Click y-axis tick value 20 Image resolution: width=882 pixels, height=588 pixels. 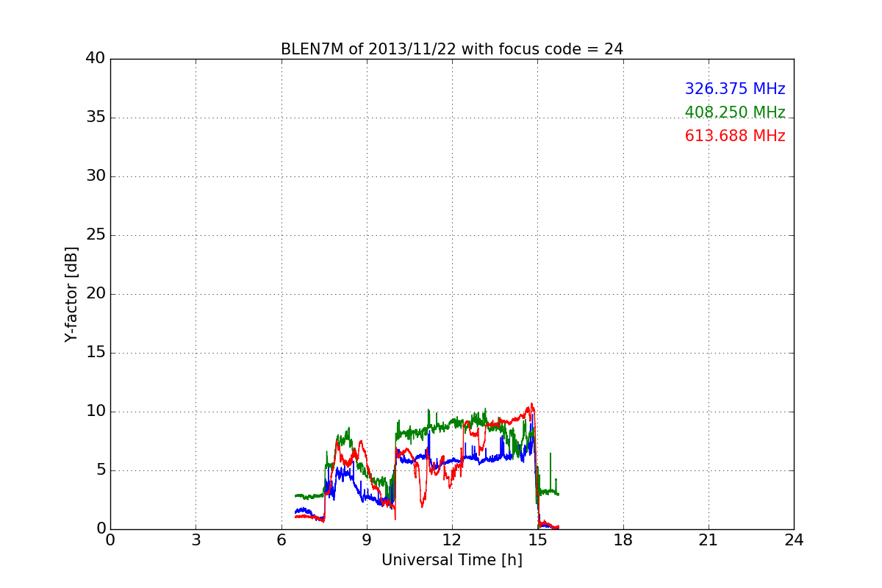tap(96, 294)
